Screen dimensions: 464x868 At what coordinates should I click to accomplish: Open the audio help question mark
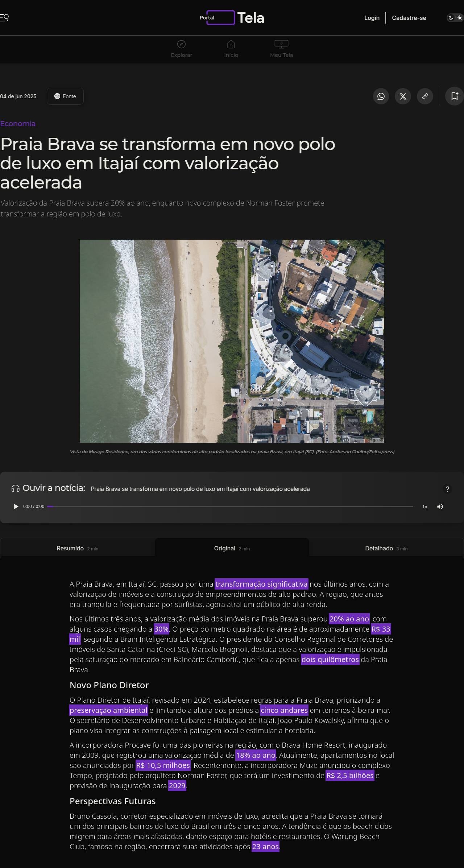tap(447, 489)
